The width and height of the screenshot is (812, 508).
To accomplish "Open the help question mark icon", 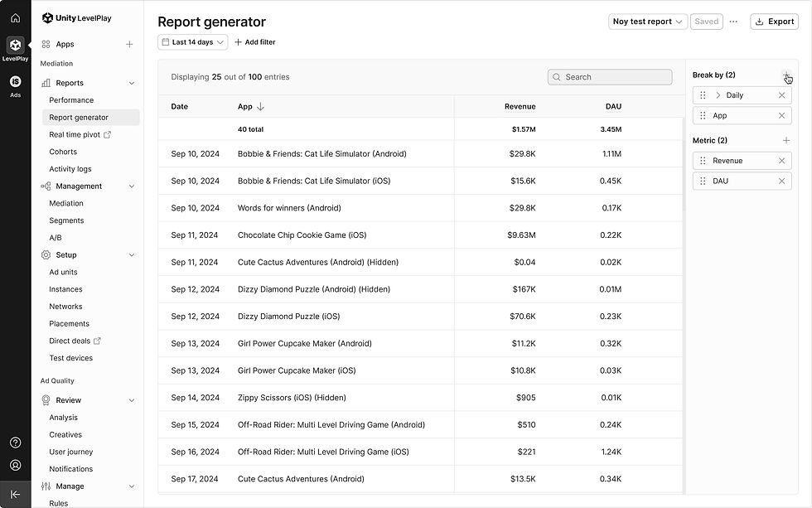I will 16,443.
